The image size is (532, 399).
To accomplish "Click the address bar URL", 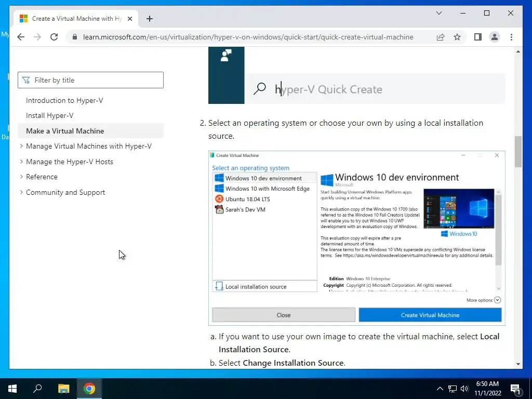I will [248, 37].
